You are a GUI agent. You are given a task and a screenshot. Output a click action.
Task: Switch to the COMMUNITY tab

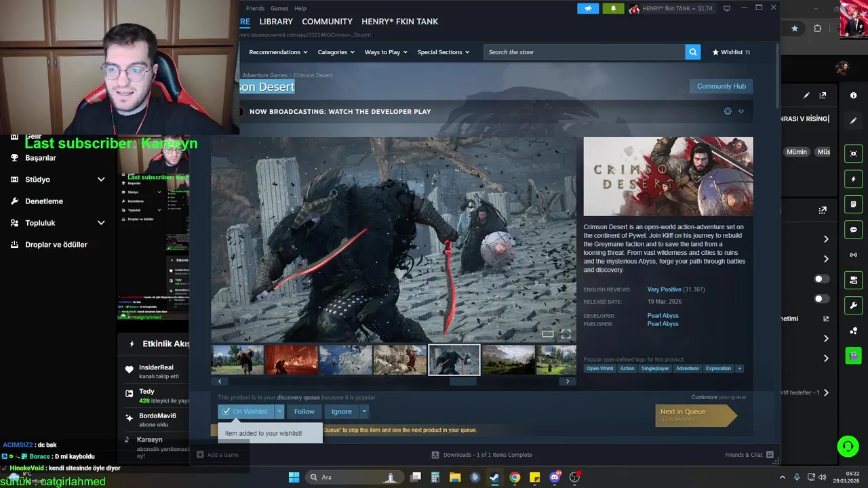click(327, 22)
